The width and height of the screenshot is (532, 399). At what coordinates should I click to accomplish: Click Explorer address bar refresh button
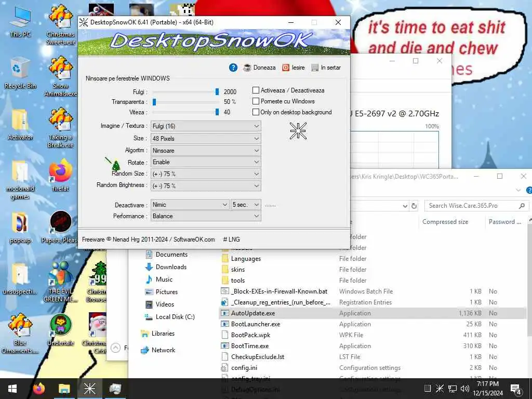[x=414, y=206]
